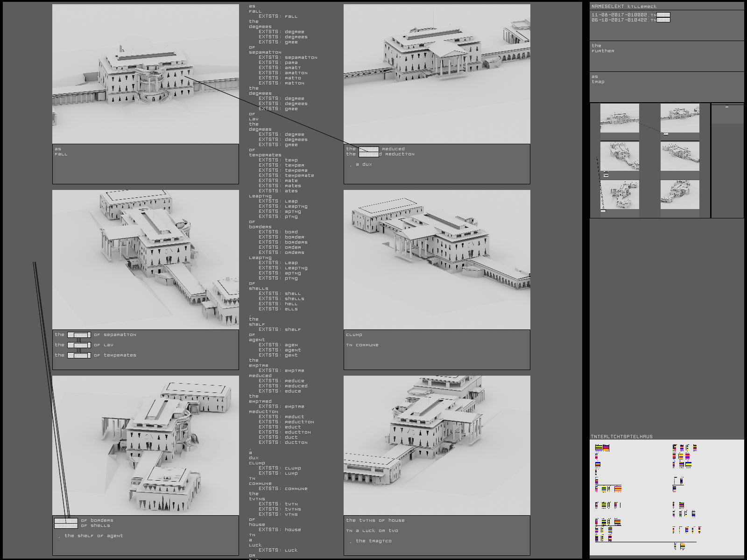Image resolution: width=747 pixels, height=560 pixels.
Task: Click the highlighted box before "of borders"
Action: click(x=66, y=520)
